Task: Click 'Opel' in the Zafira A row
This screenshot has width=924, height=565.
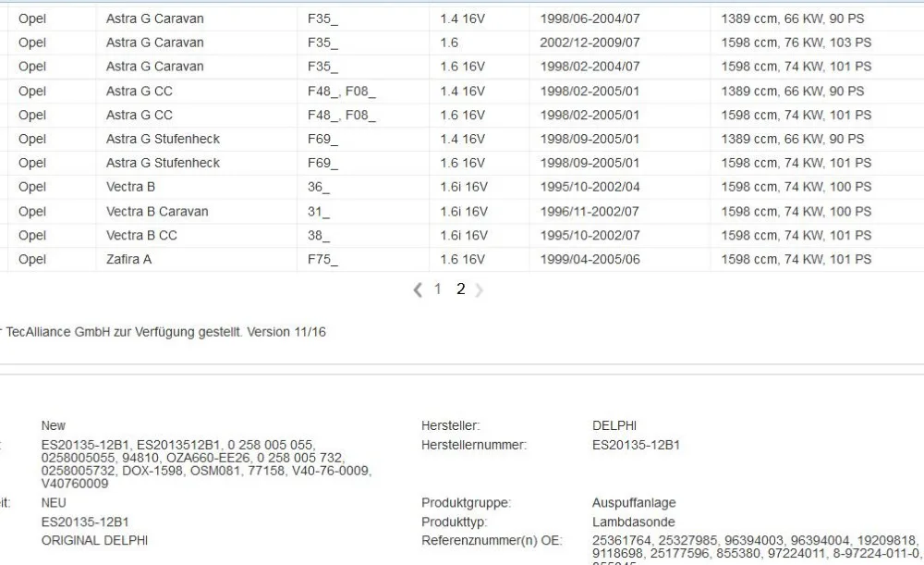Action: click(31, 260)
